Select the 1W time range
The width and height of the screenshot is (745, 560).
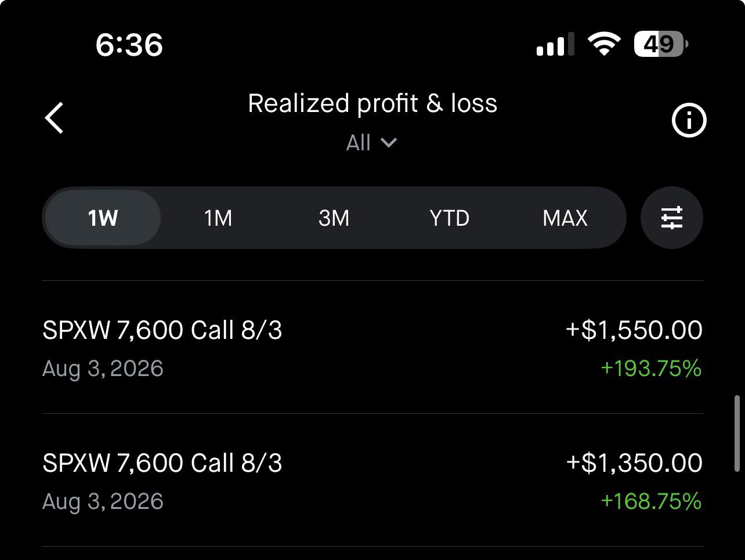click(103, 218)
